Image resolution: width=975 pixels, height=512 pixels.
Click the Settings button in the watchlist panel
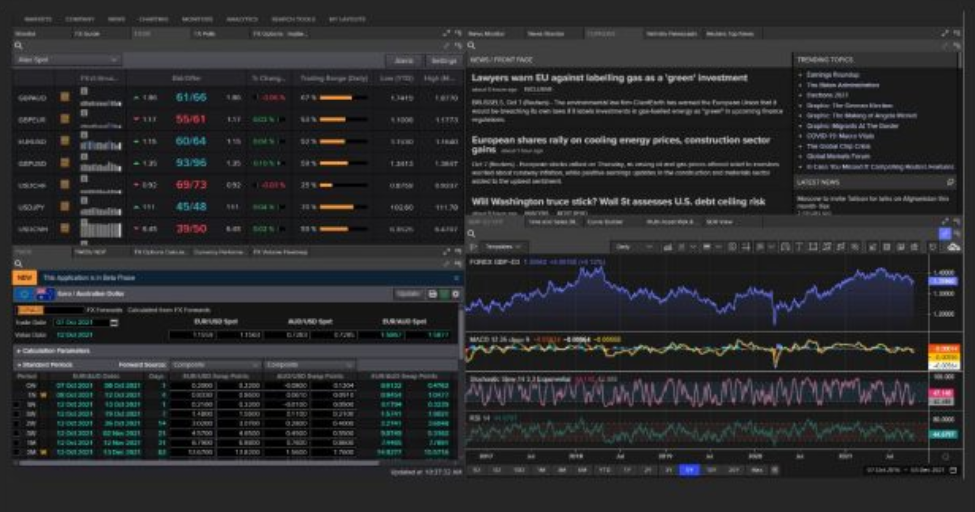tap(439, 60)
